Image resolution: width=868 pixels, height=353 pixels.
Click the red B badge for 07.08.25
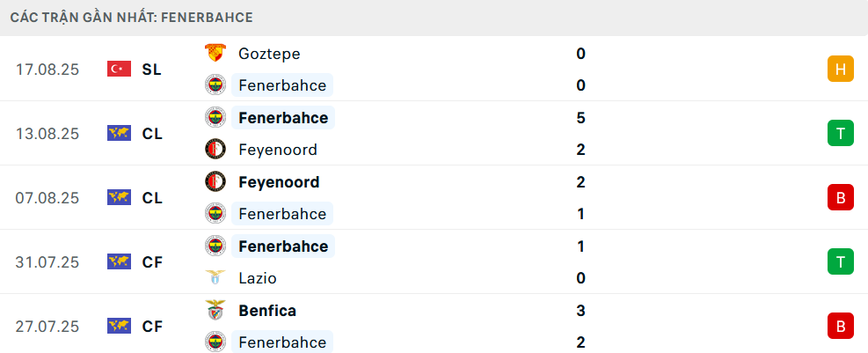pos(840,198)
